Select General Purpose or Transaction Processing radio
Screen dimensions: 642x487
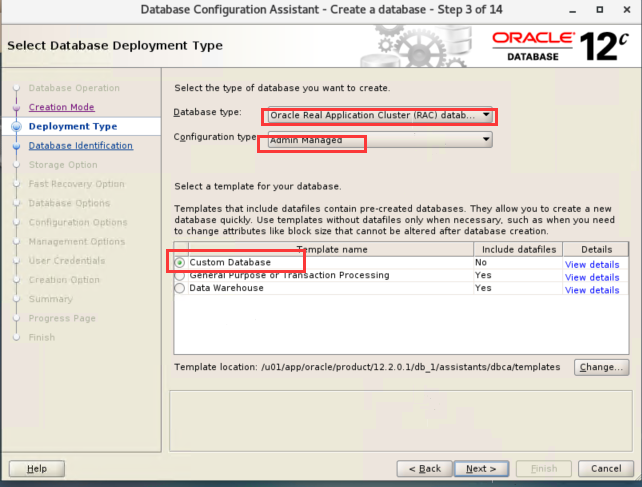coord(179,276)
